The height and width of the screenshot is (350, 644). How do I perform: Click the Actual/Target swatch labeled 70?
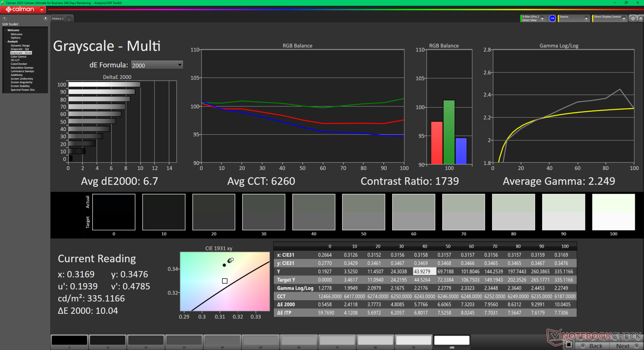464,212
